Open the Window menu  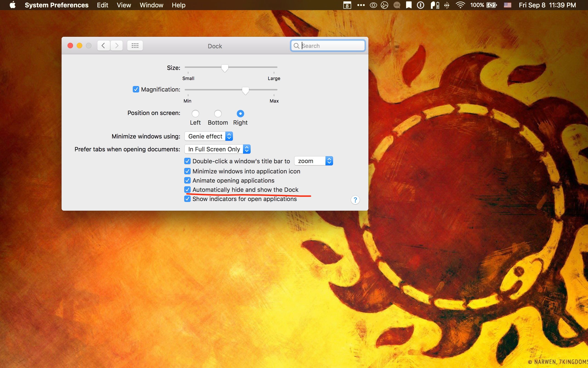click(x=151, y=5)
